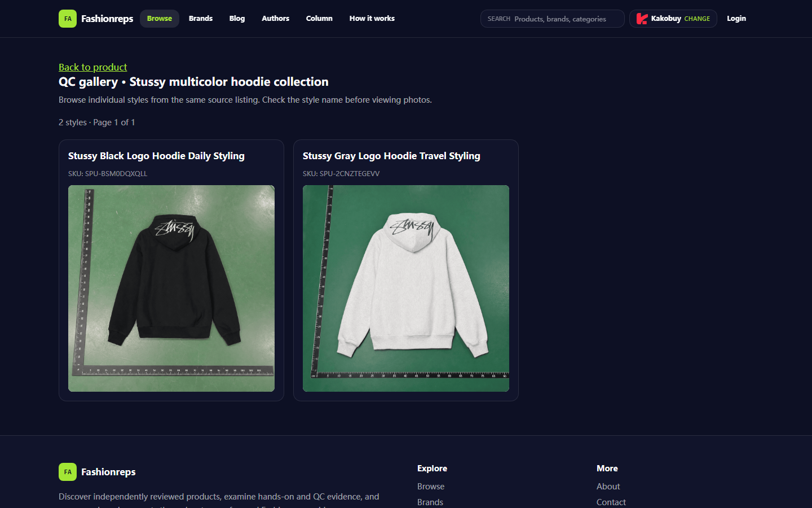Open Stussy Gray Logo Hoodie Travel Styling title
This screenshot has width=812, height=508.
coord(391,156)
